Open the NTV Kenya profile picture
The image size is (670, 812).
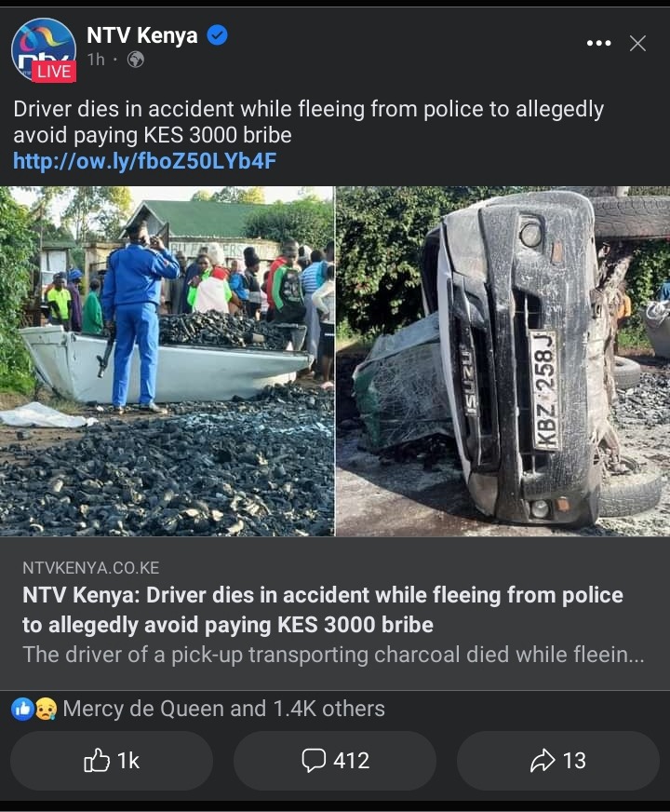44,49
